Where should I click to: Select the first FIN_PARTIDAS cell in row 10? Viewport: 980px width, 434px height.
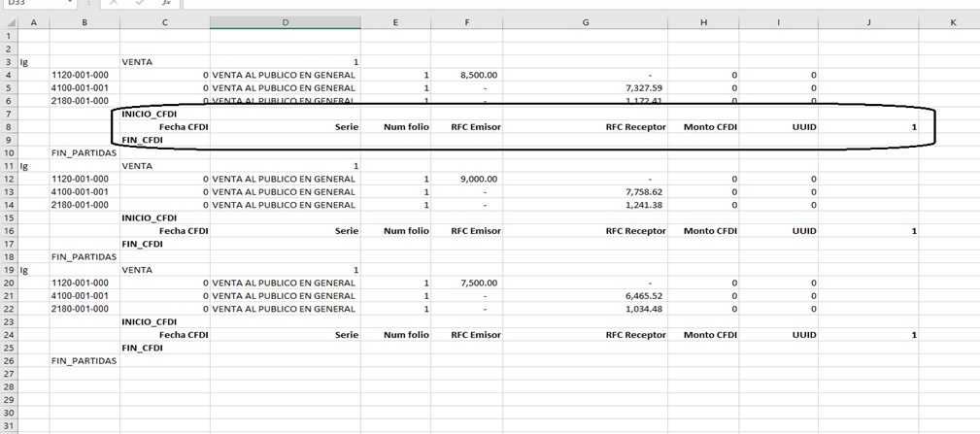(84, 152)
